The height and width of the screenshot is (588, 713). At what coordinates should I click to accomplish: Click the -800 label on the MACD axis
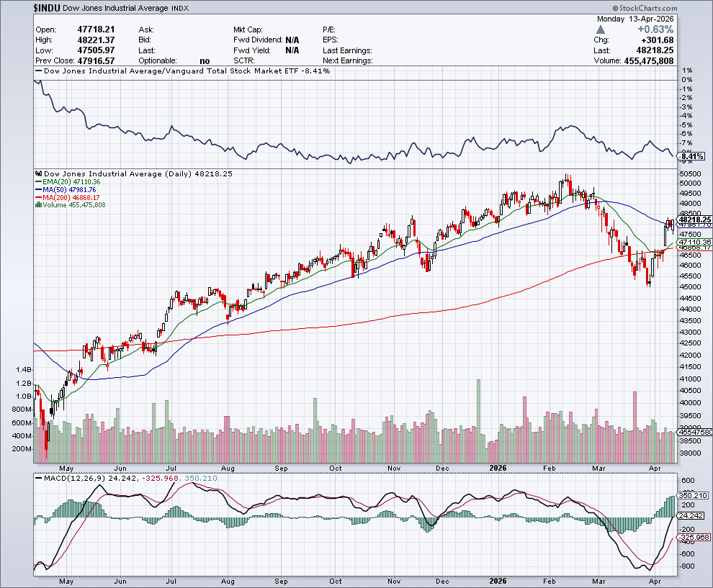(x=686, y=566)
